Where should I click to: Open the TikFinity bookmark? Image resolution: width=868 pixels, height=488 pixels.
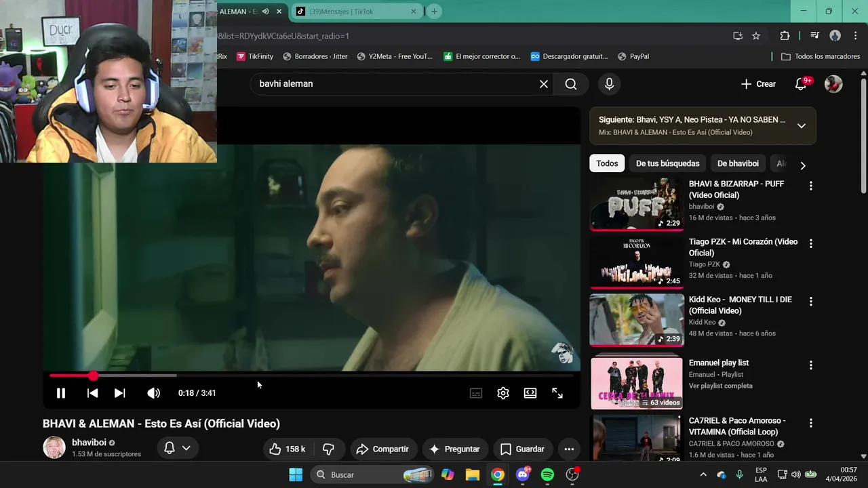click(x=255, y=56)
